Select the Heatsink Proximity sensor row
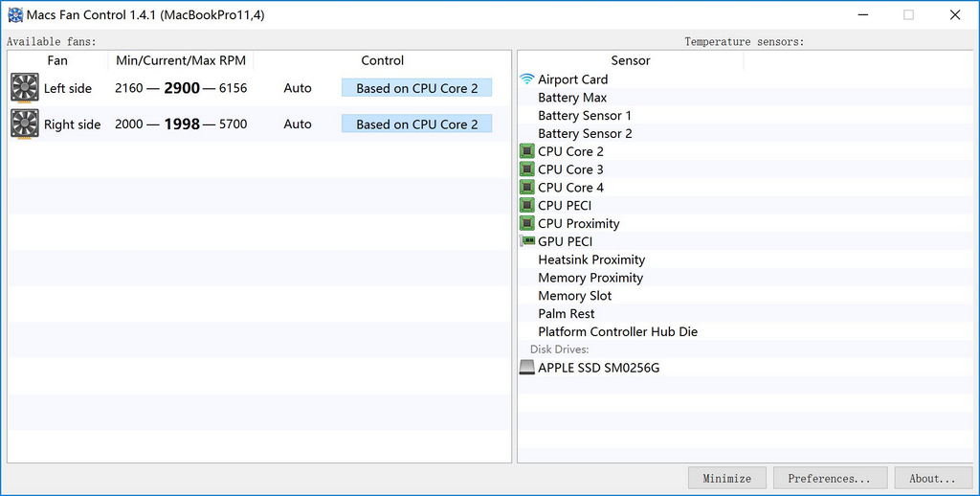Viewport: 980px width, 496px height. point(591,259)
